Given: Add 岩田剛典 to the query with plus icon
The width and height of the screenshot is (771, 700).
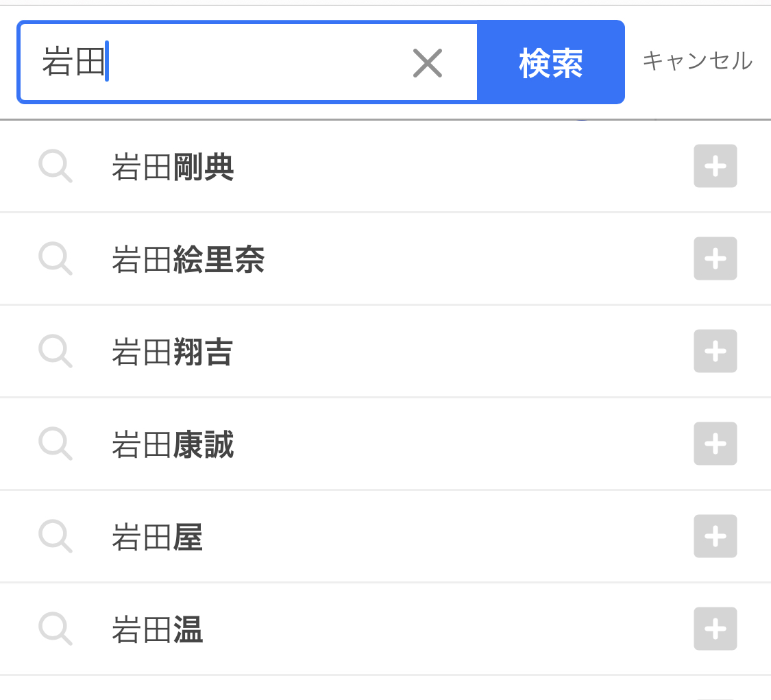Looking at the screenshot, I should coord(715,166).
